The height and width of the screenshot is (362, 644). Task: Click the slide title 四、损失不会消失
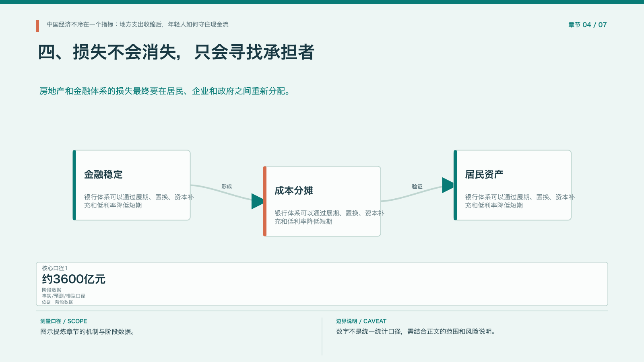[176, 52]
